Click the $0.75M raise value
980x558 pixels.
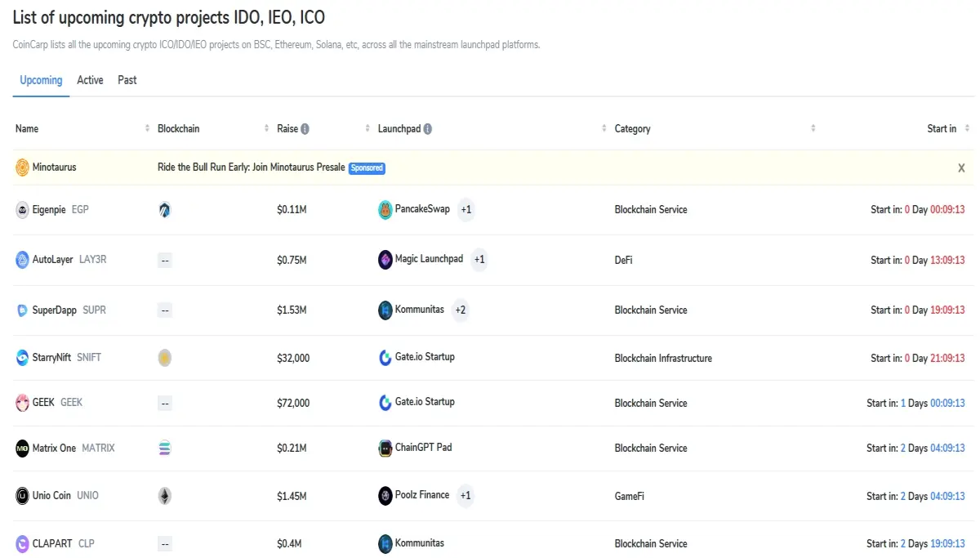292,260
